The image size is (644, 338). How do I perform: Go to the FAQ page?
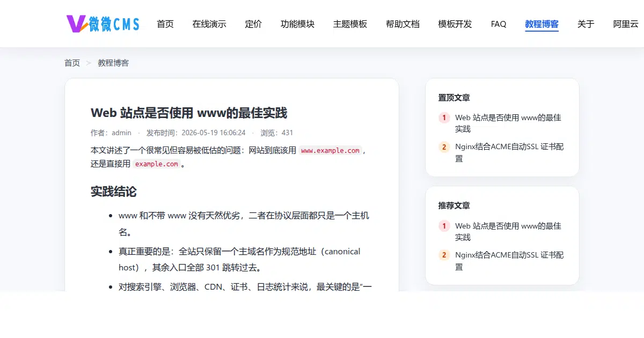pos(499,24)
